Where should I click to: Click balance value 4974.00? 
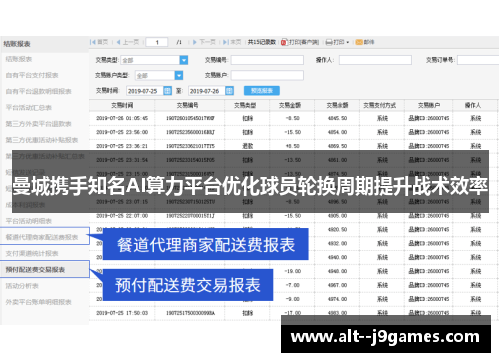click(x=337, y=299)
